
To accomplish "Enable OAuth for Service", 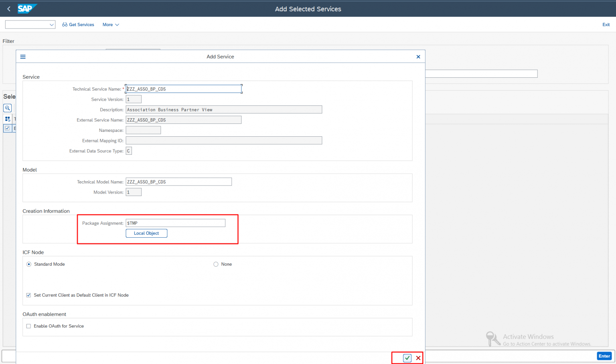I will [x=28, y=326].
